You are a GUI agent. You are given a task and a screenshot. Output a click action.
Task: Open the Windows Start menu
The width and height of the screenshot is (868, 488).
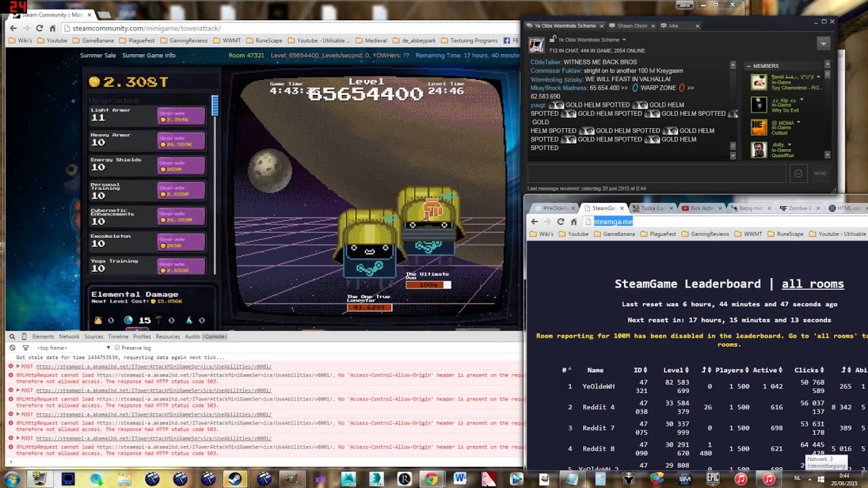[12, 479]
